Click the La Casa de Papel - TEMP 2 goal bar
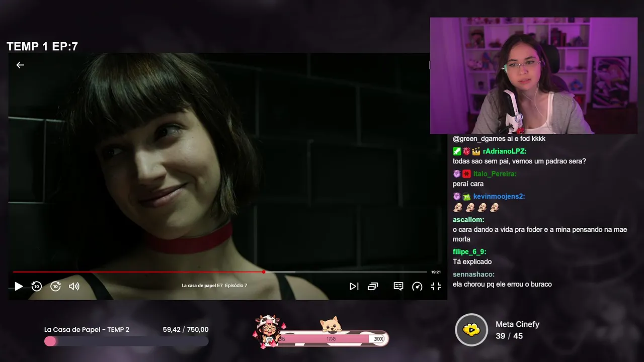This screenshot has height=362, width=644. point(126,341)
